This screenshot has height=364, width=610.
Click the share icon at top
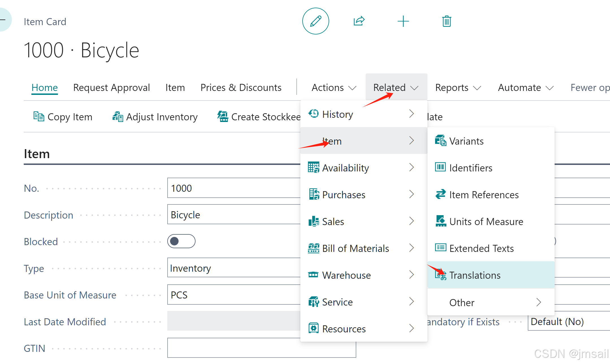point(359,21)
